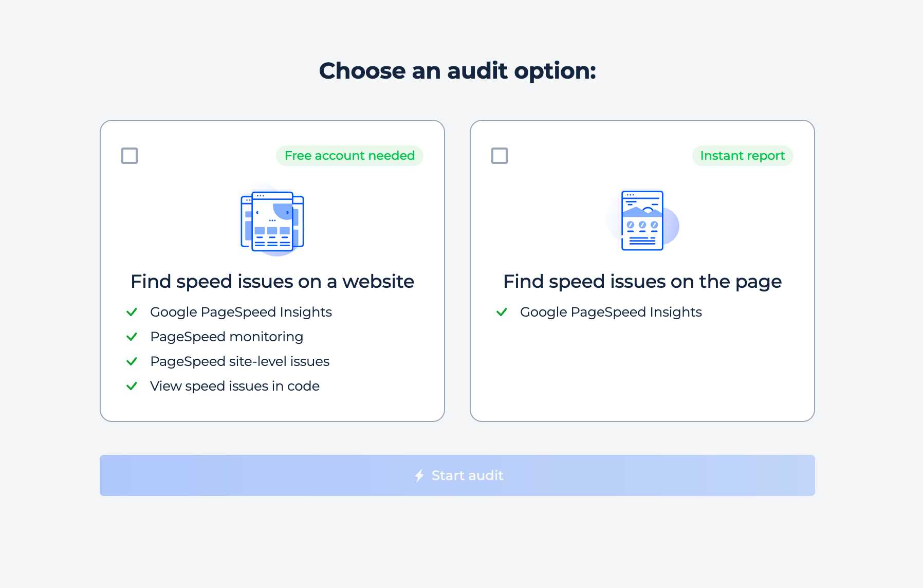Click the page audit illustration icon
Screen dimensions: 923x588
pos(642,221)
